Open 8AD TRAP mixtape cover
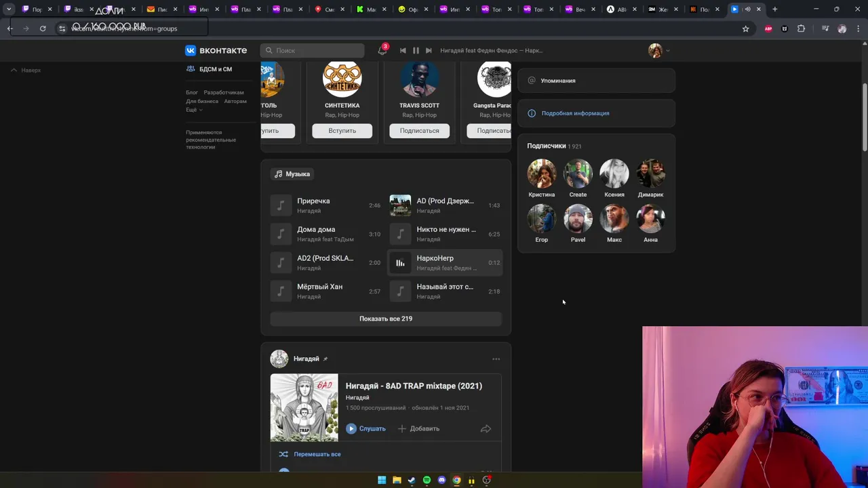 304,407
